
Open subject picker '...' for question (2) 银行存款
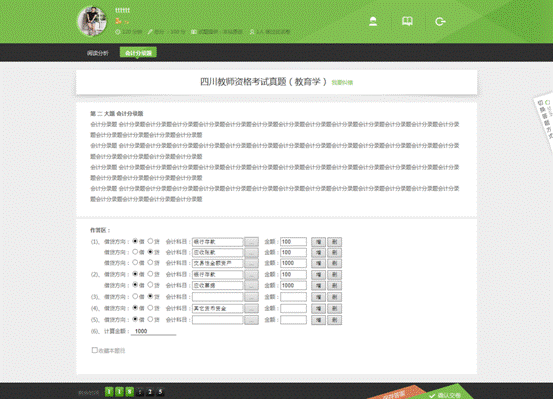click(251, 274)
